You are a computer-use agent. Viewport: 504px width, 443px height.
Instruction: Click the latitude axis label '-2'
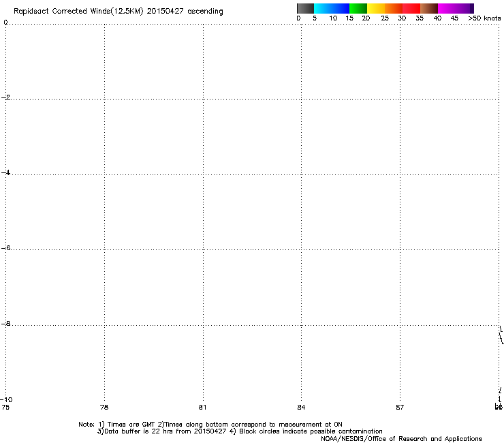pos(5,97)
